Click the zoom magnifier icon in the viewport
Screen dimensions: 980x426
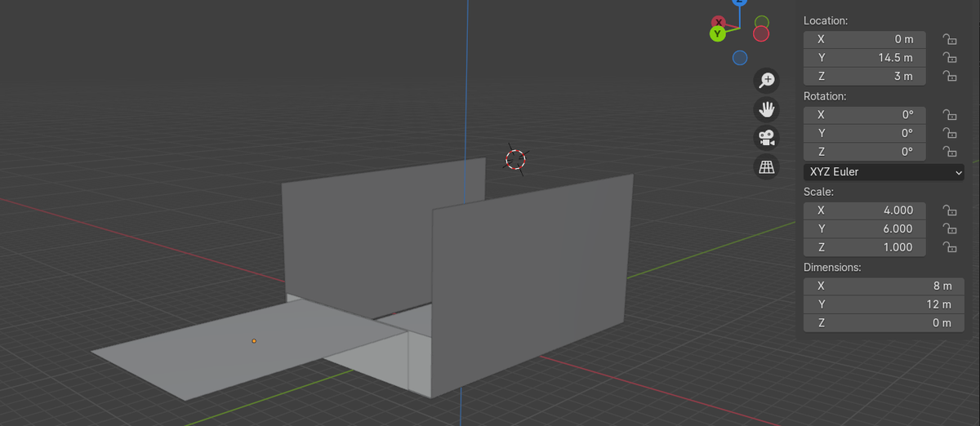click(x=766, y=80)
